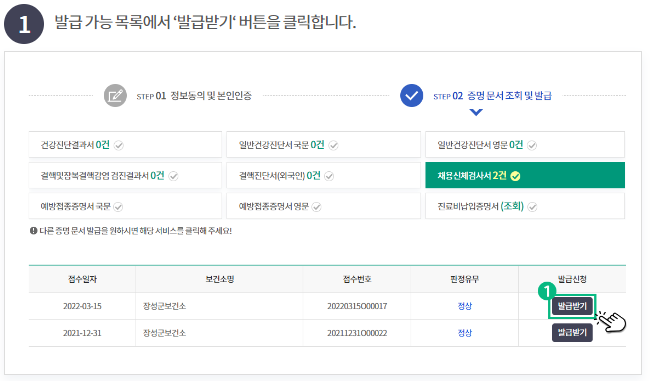Click 정상 link in 2022-03-15 row
This screenshot has height=381, width=650.
coord(465,306)
